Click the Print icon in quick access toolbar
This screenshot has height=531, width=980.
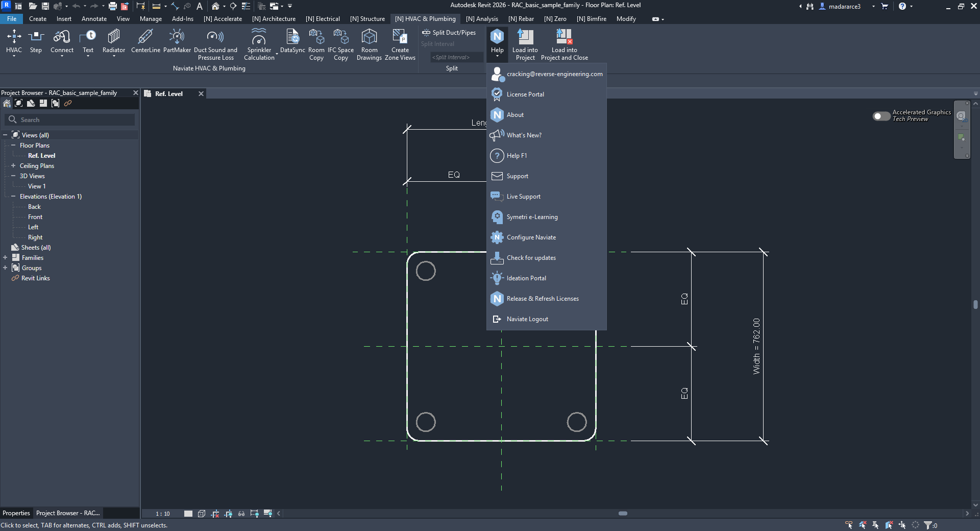point(113,6)
